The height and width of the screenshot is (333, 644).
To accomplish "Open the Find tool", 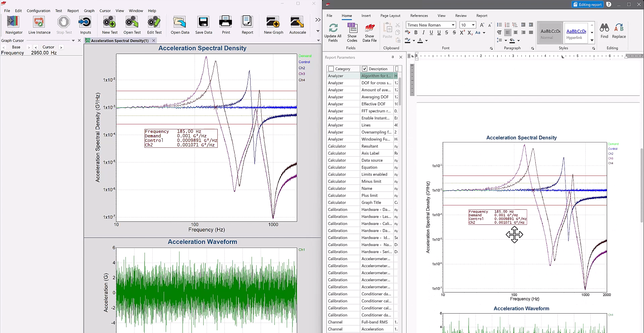I will click(x=604, y=31).
